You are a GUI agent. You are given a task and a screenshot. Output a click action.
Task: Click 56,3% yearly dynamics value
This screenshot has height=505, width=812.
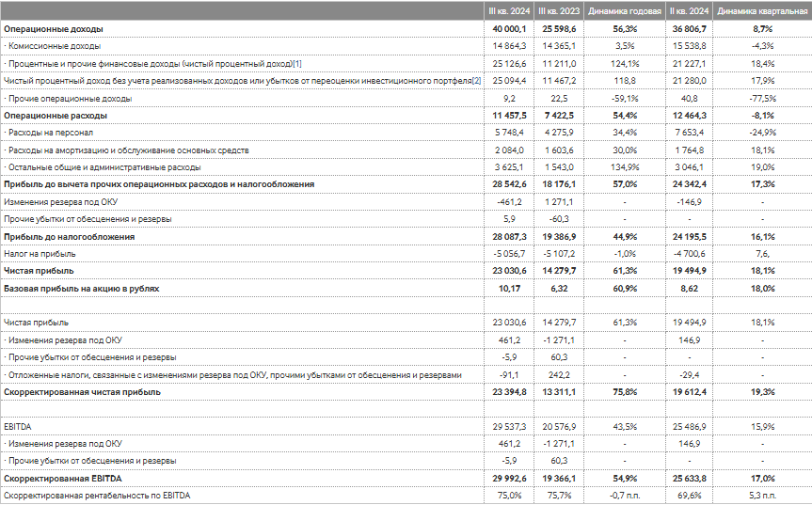click(625, 29)
